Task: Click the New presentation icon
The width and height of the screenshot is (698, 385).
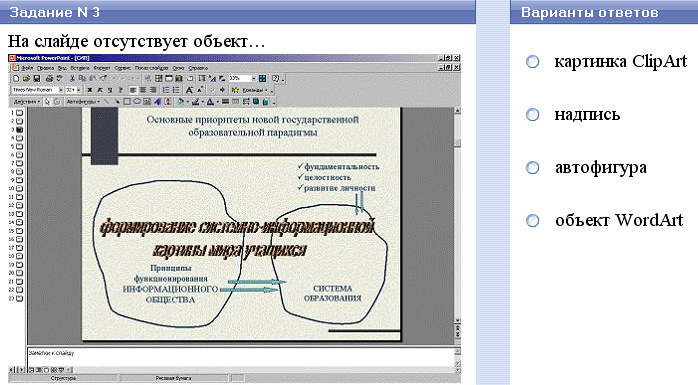Action: click(16, 79)
